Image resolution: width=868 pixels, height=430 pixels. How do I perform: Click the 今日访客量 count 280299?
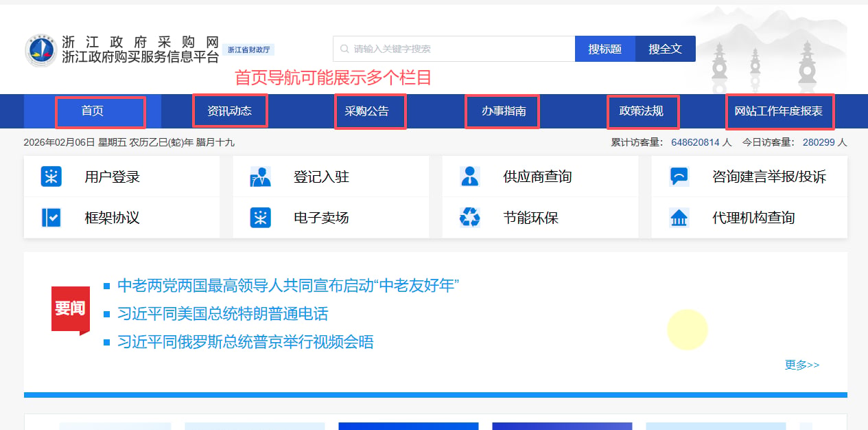819,142
